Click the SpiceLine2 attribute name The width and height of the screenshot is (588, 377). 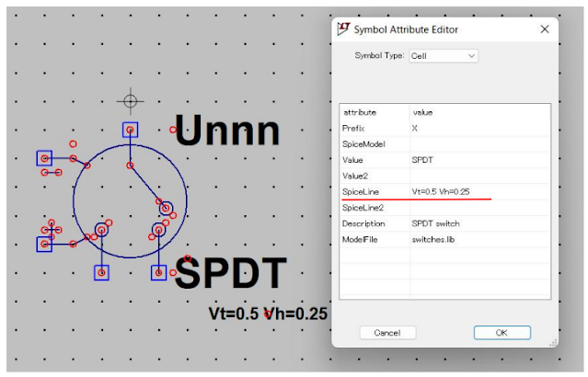tap(363, 208)
